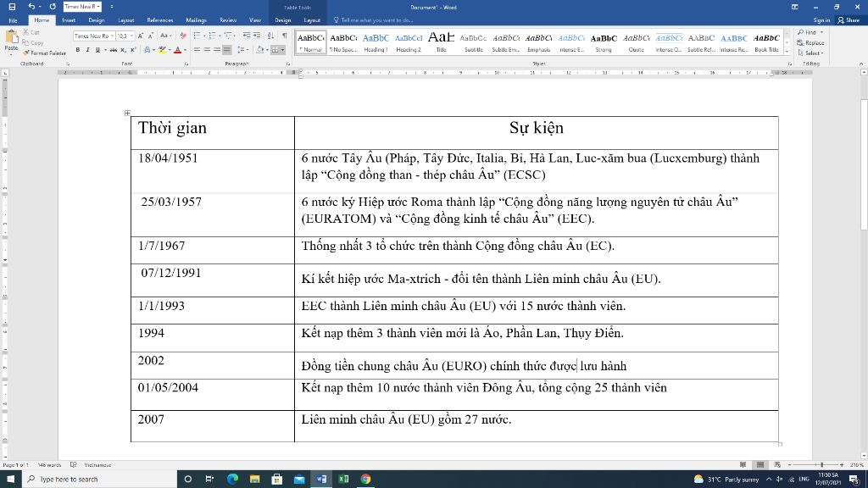Open File Explorer from the taskbar
Image resolution: width=868 pixels, height=488 pixels.
(x=254, y=480)
